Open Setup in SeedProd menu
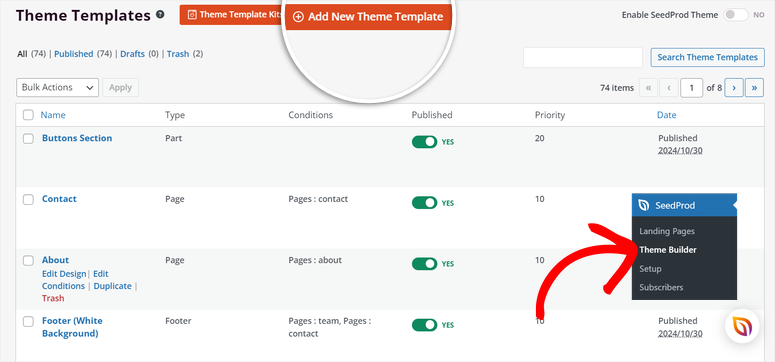 [x=650, y=269]
